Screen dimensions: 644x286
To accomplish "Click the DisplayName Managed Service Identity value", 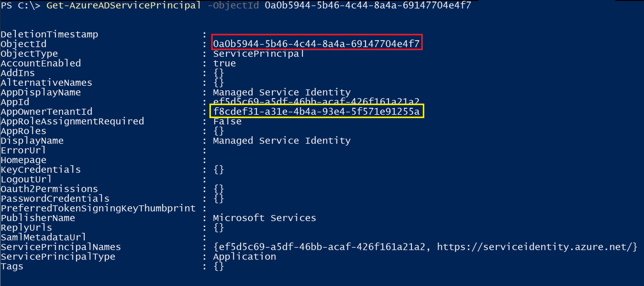I will point(282,141).
